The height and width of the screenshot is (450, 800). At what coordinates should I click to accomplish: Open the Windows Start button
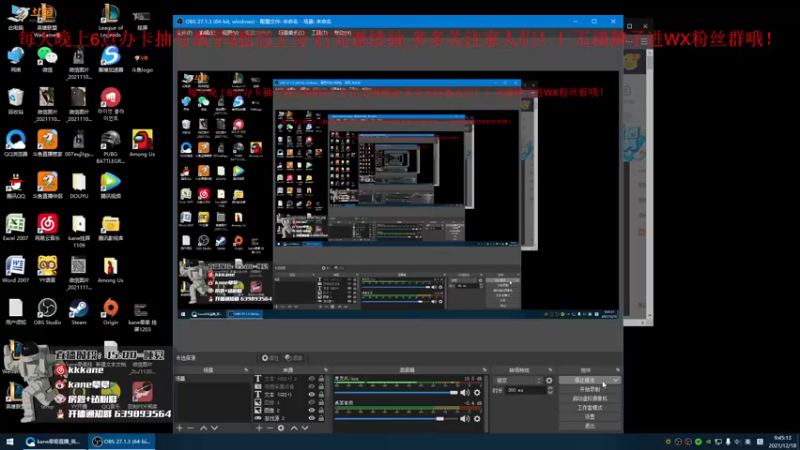tap(10, 441)
